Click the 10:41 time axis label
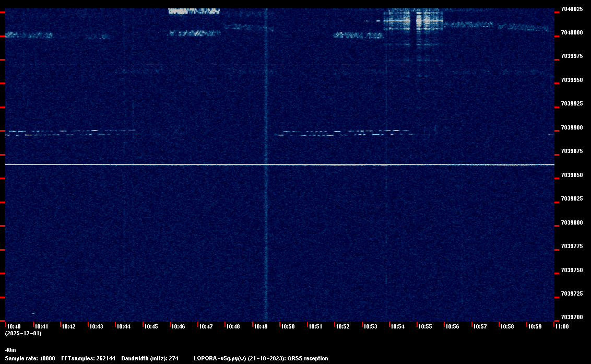Image resolution: width=591 pixels, height=364 pixels. (x=41, y=326)
